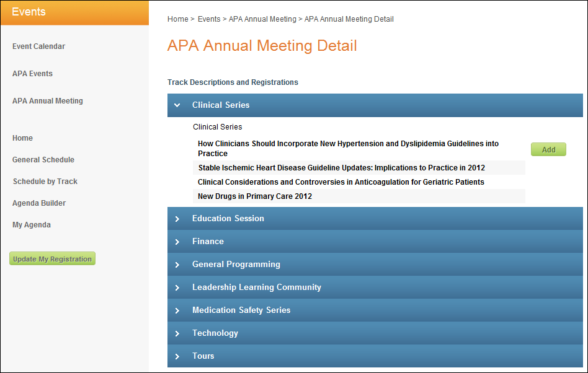Open APA Events in sidebar
This screenshot has width=588, height=373.
[32, 74]
